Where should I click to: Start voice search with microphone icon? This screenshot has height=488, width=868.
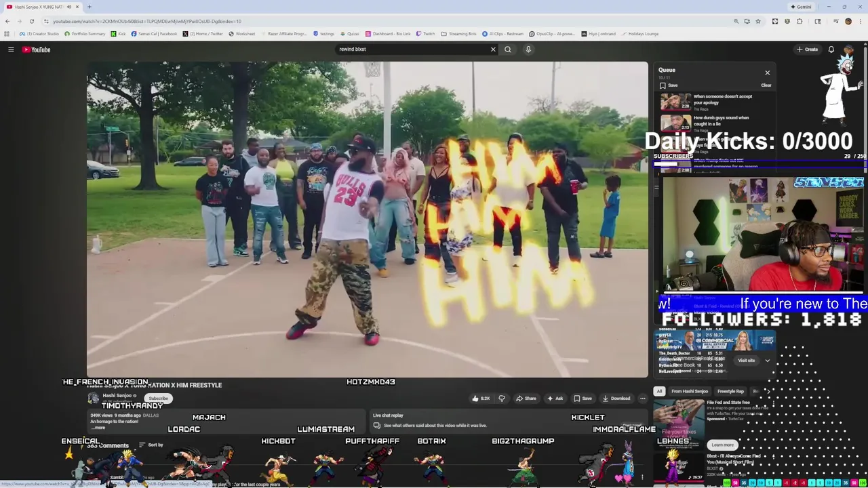click(x=528, y=49)
